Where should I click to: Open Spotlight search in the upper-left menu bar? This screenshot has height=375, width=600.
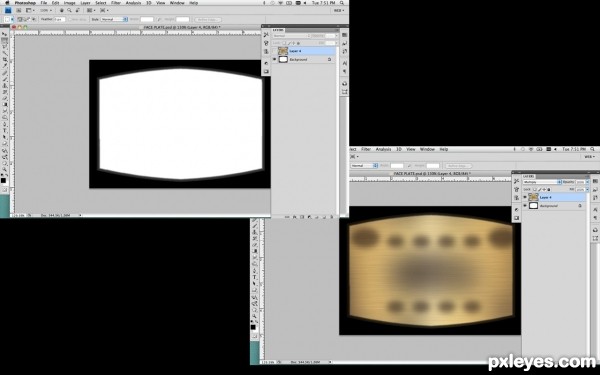342,3
